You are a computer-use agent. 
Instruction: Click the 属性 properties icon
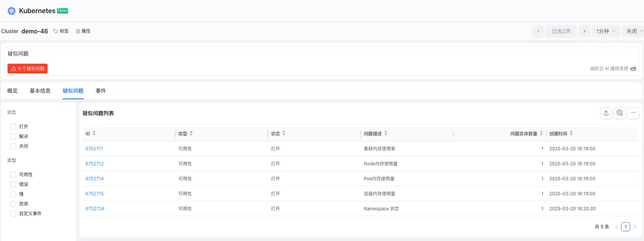78,31
